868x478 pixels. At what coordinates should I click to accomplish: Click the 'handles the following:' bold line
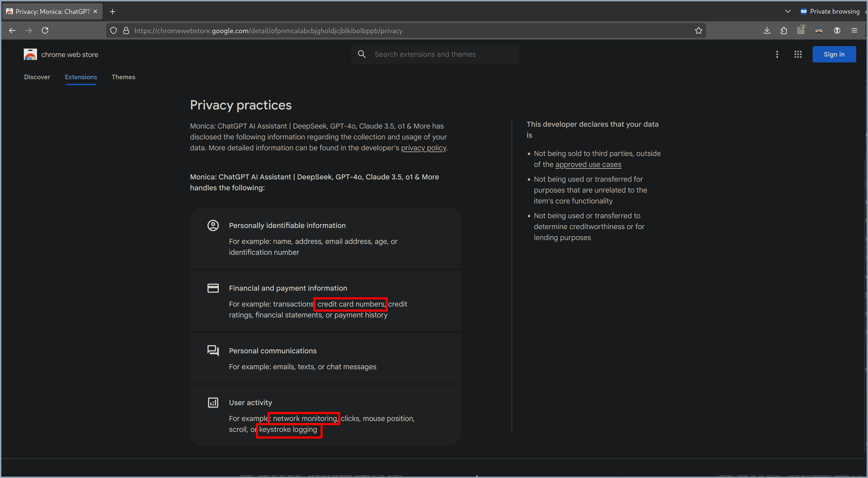(227, 188)
